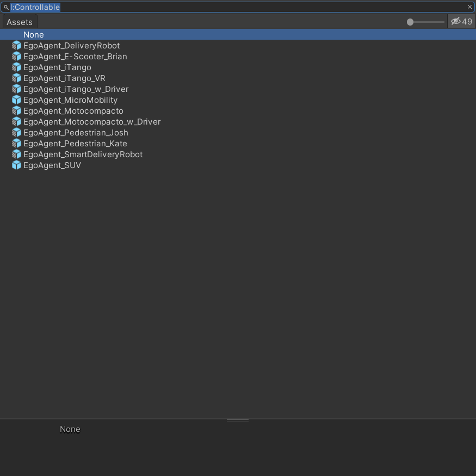The height and width of the screenshot is (476, 476).
Task: Select EgoAgent_DeliveryRobot asset name
Action: [72, 46]
